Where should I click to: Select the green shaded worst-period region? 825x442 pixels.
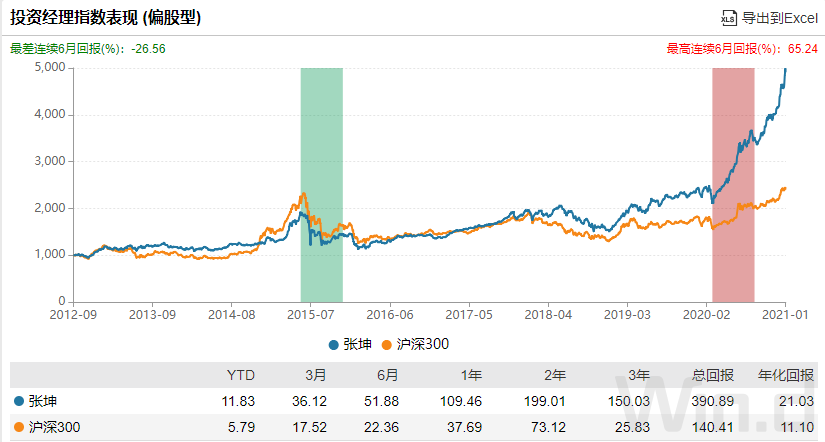322,184
